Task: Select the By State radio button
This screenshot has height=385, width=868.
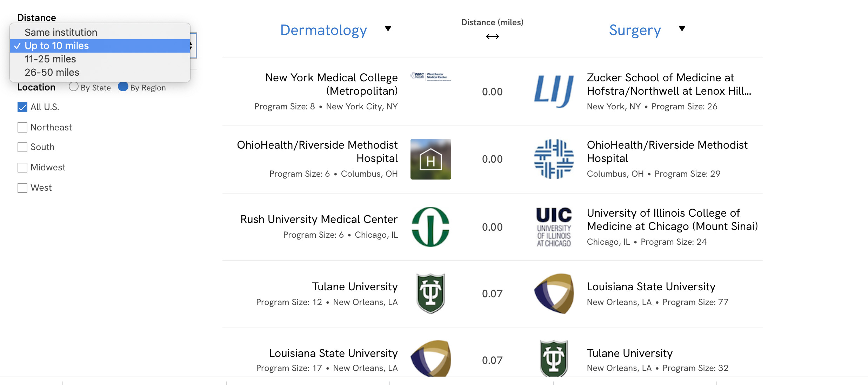Action: (74, 87)
